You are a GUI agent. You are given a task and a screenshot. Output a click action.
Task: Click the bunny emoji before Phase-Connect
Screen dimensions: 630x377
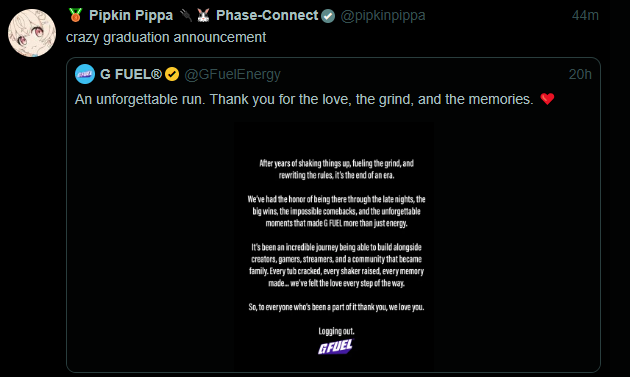pos(203,15)
